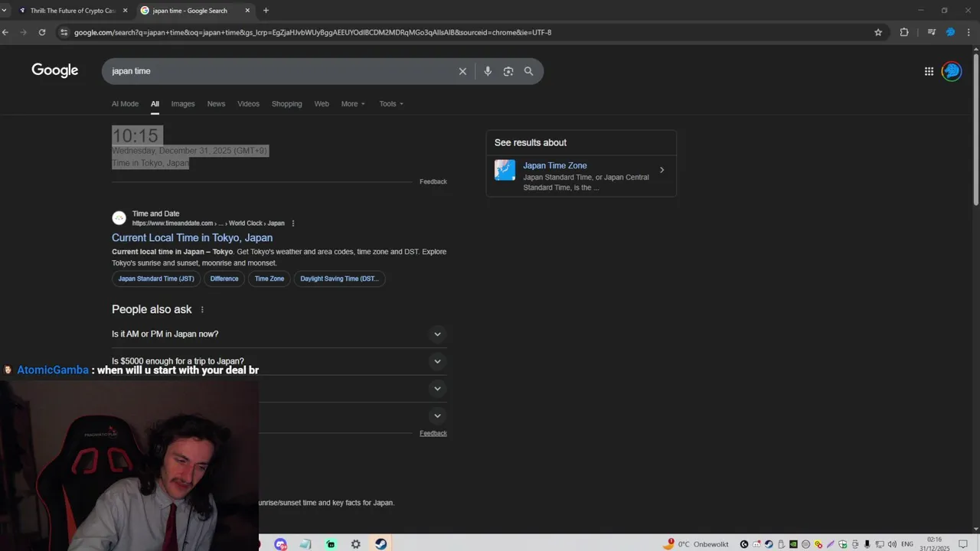Switch to the Videos tab
The width and height of the screenshot is (980, 551).
[248, 104]
